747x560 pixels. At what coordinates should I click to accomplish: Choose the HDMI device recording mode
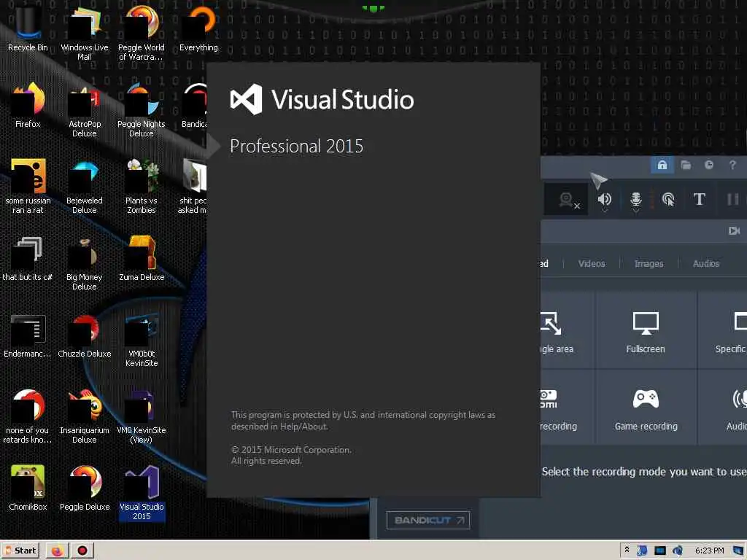(567, 408)
